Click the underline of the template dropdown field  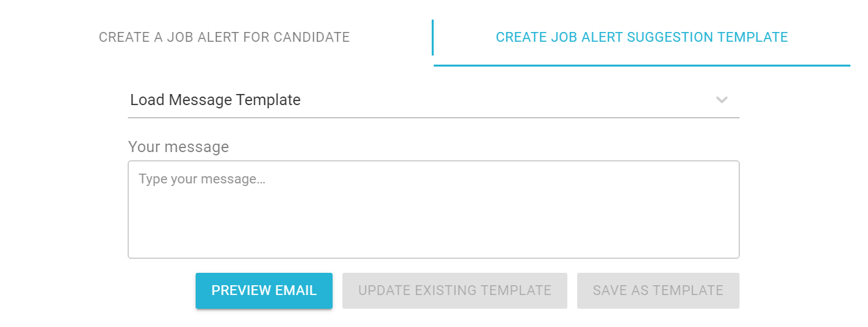click(434, 117)
